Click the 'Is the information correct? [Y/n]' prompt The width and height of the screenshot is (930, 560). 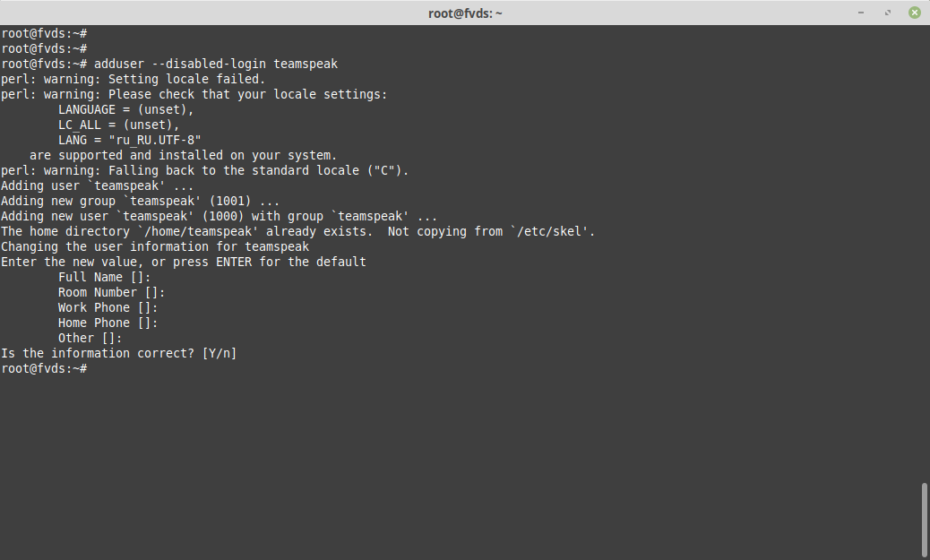point(118,354)
